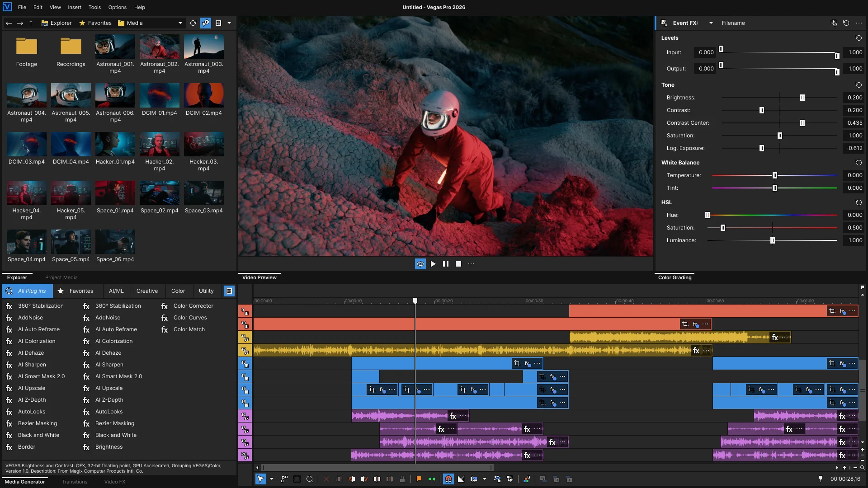The width and height of the screenshot is (868, 488).
Task: Open the Explorer views dropdown arrow
Action: [230, 23]
